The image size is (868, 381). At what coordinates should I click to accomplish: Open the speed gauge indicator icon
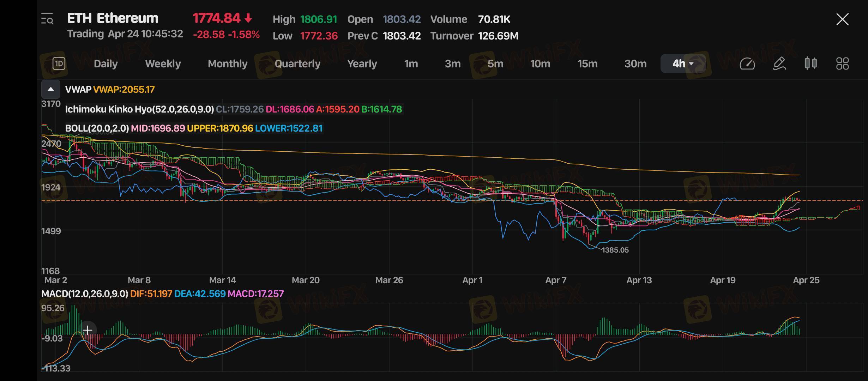pyautogui.click(x=747, y=64)
